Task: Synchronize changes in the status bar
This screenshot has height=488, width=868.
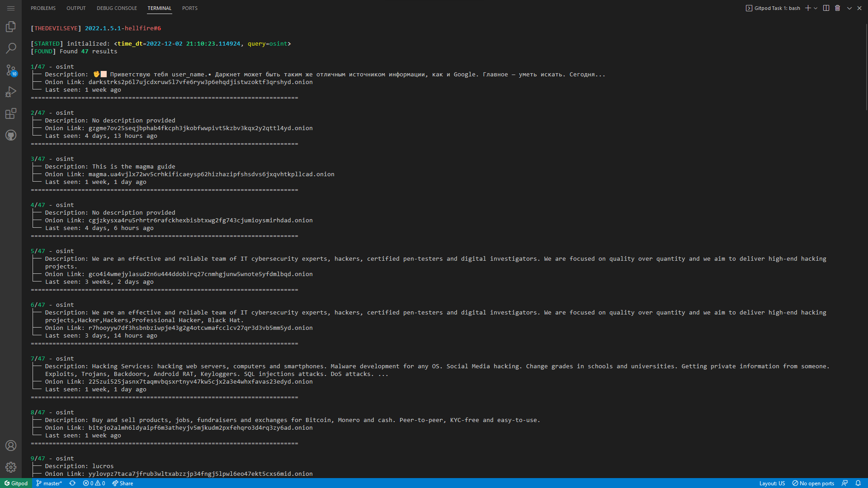Action: (72, 483)
